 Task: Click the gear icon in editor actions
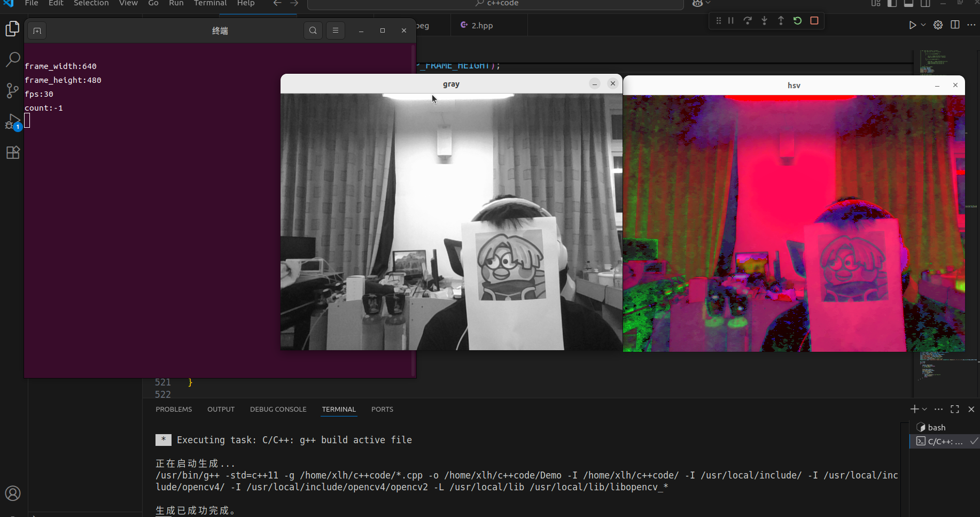938,25
